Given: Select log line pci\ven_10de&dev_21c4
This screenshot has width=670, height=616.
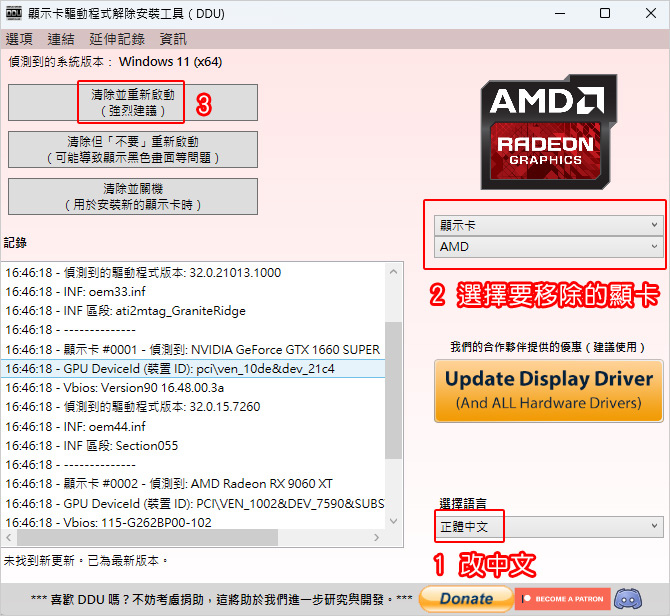Looking at the screenshot, I should coord(193,369).
